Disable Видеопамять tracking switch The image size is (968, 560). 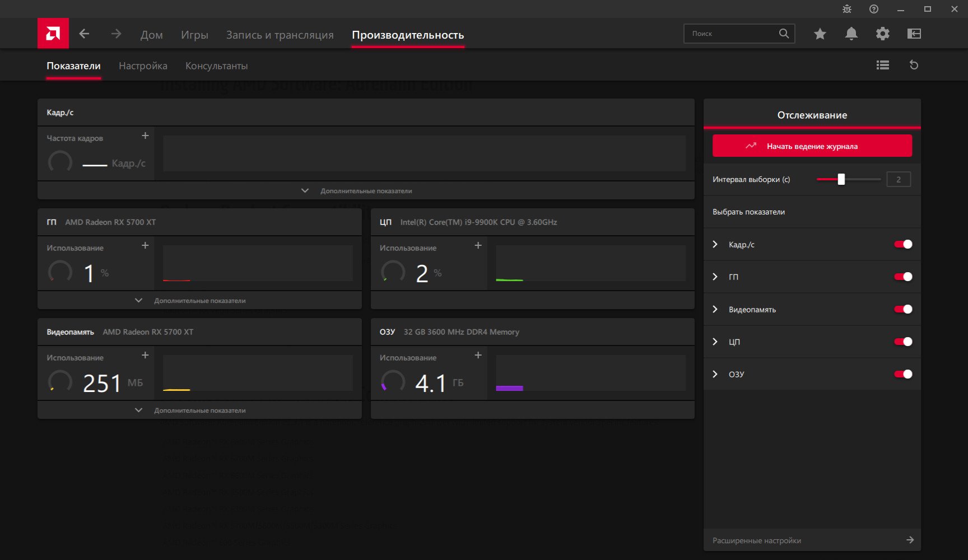pyautogui.click(x=903, y=309)
